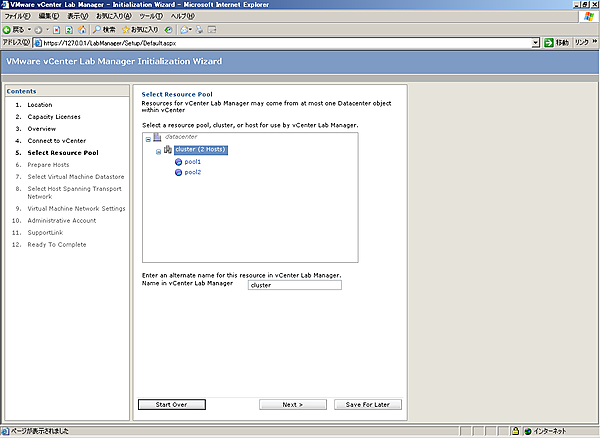Click the title bar Internet Explorer icon
The image size is (600, 438).
pos(5,5)
